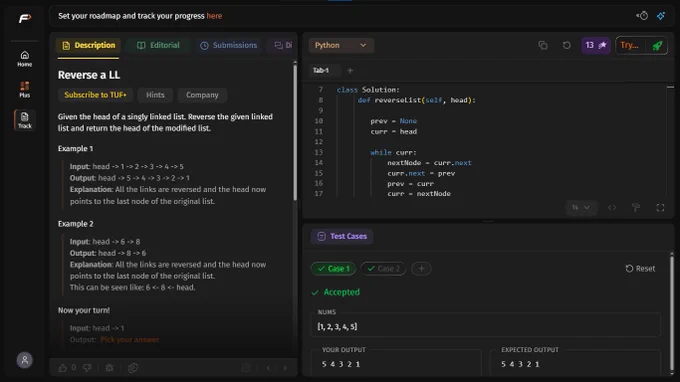Show Company tags

coord(202,95)
